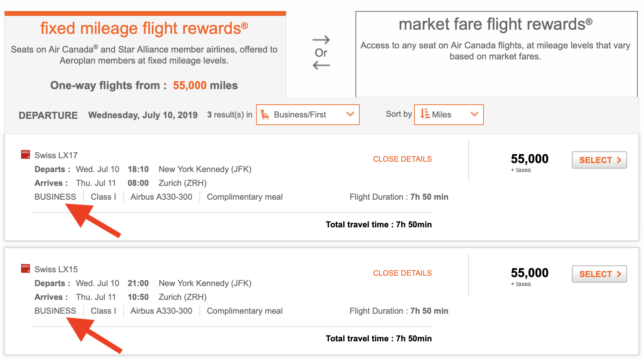
Task: Expand the Sort by Miles dropdown
Action: (x=449, y=115)
